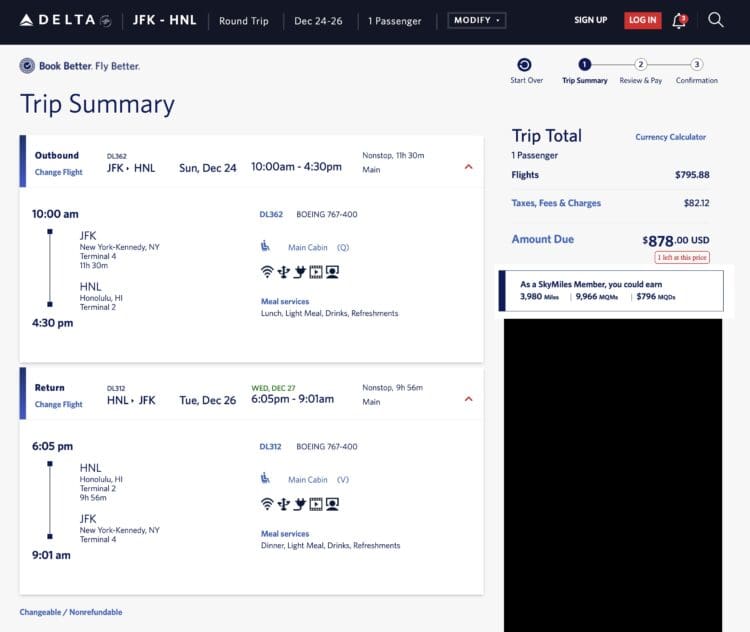Click return Meal services heading
Image resolution: width=750 pixels, height=632 pixels.
tap(285, 533)
